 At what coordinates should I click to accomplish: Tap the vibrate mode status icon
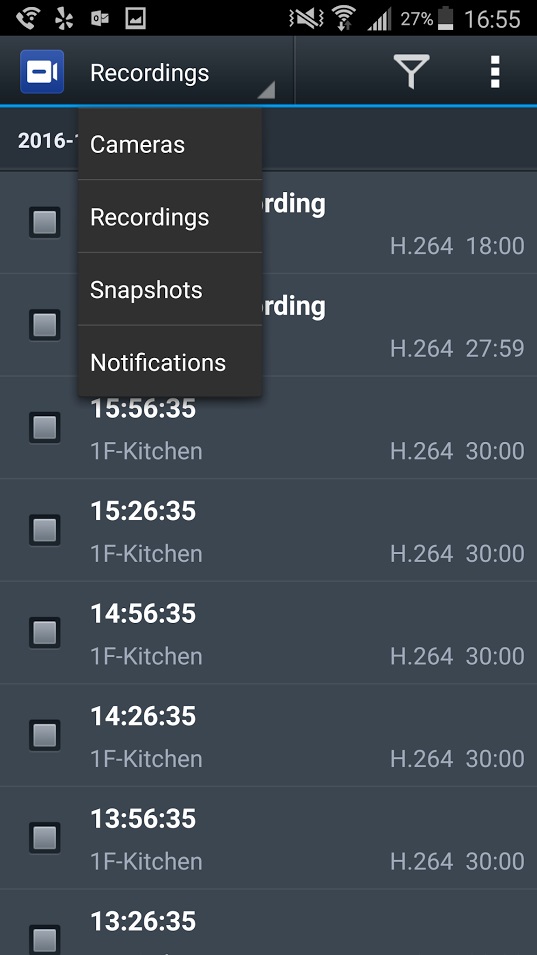click(306, 18)
